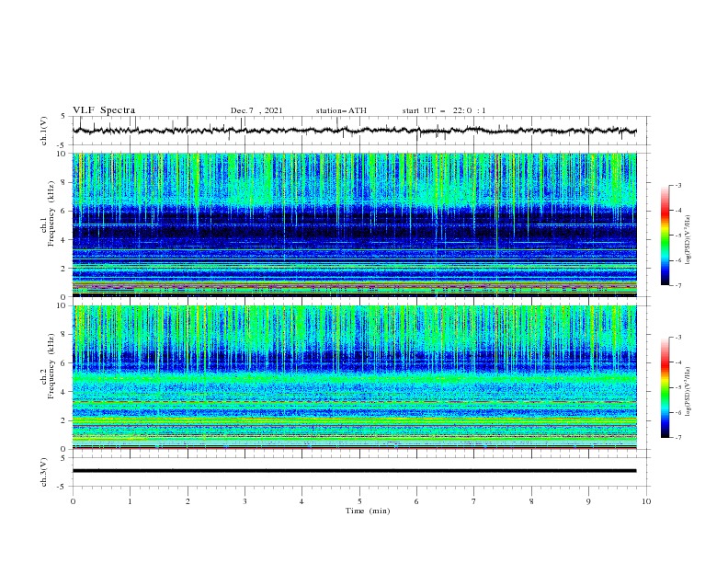Click the ch.2 spectrogram plot area
The image size is (728, 563).
point(354,377)
